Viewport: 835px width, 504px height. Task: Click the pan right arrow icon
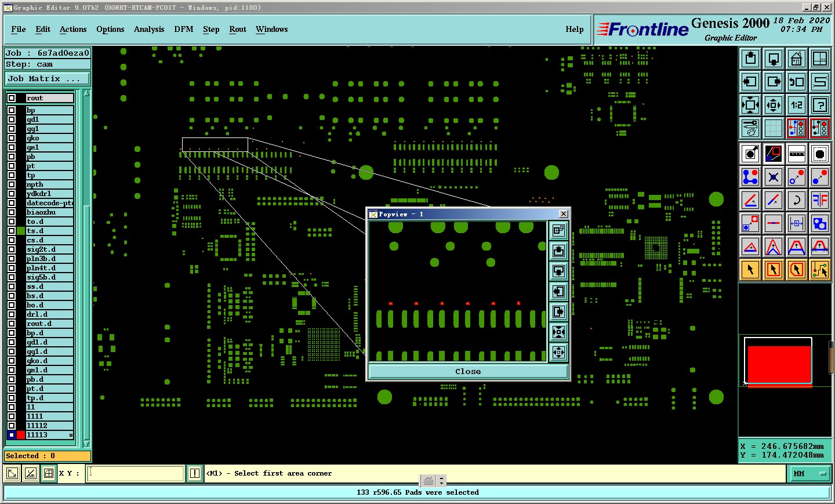tap(774, 82)
